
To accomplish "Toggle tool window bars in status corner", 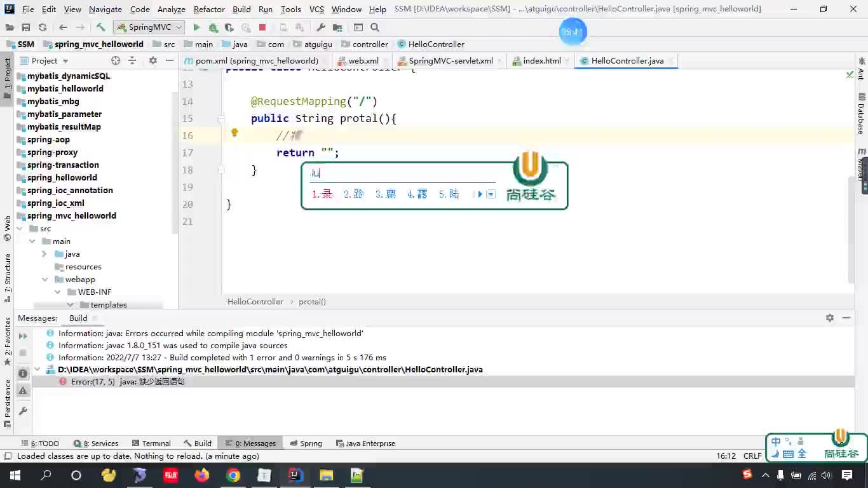I will (x=7, y=456).
